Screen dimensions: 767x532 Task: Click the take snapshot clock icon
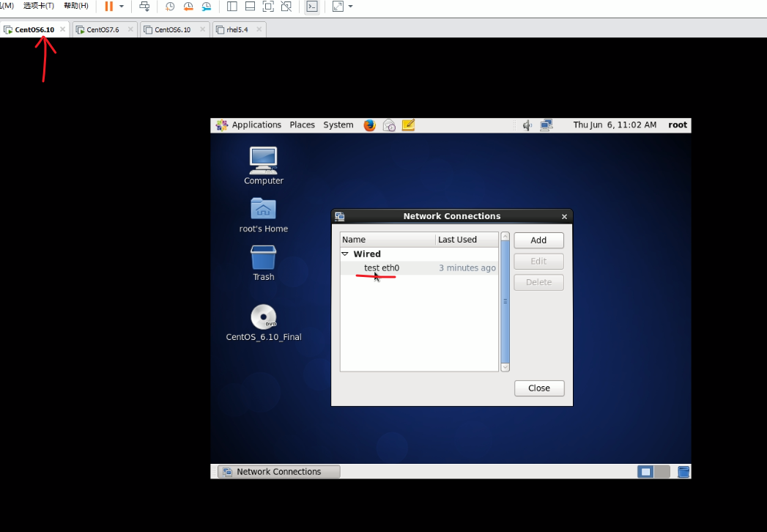coord(170,7)
